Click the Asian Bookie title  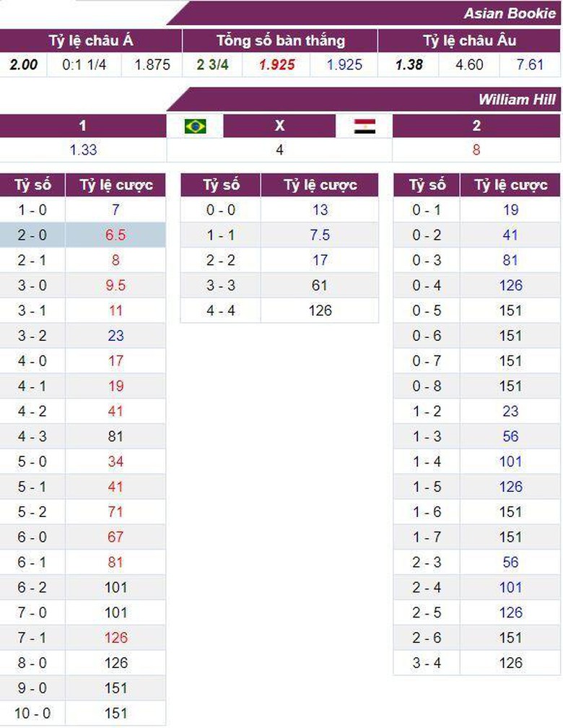(x=510, y=13)
